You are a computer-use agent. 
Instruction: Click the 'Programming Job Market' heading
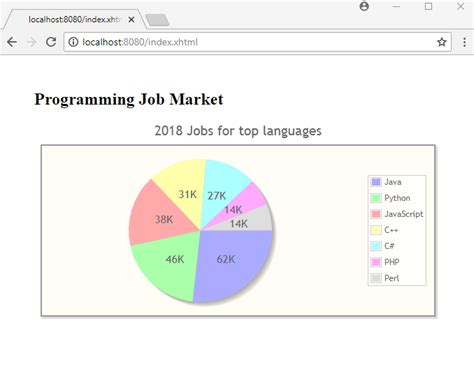tap(129, 99)
